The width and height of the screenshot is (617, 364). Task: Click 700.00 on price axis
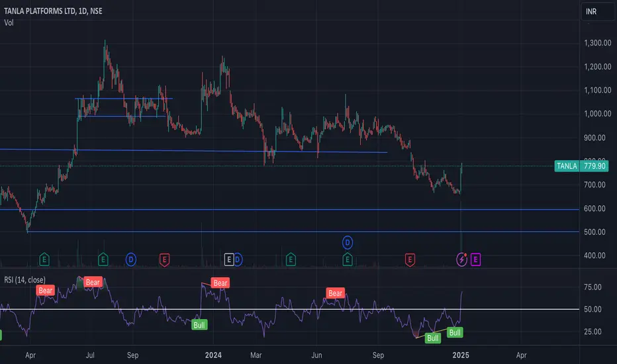click(594, 185)
